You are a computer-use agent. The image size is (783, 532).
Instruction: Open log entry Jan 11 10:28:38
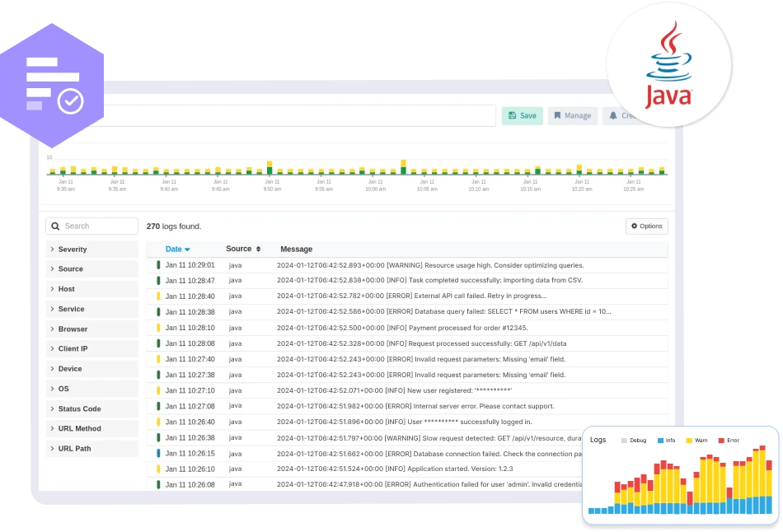407,312
